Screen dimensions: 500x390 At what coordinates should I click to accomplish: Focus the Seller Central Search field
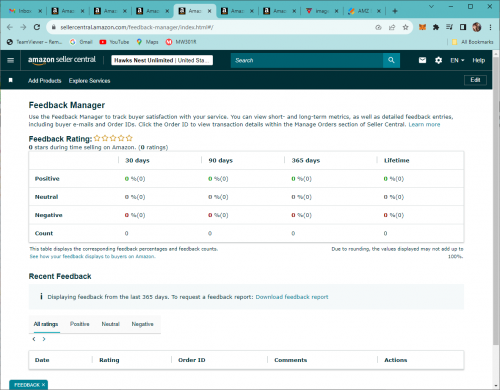point(307,60)
